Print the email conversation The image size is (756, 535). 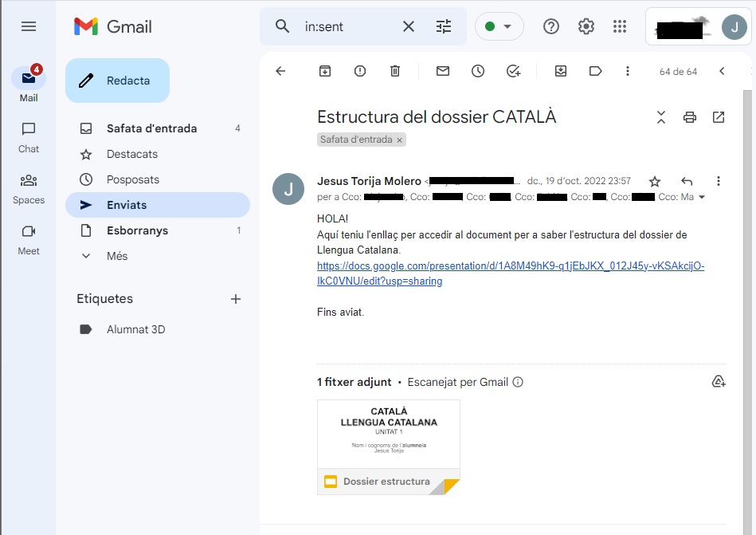(690, 117)
